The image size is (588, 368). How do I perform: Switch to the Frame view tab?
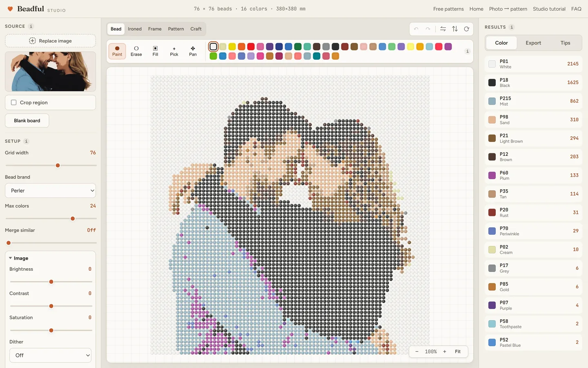pyautogui.click(x=155, y=29)
